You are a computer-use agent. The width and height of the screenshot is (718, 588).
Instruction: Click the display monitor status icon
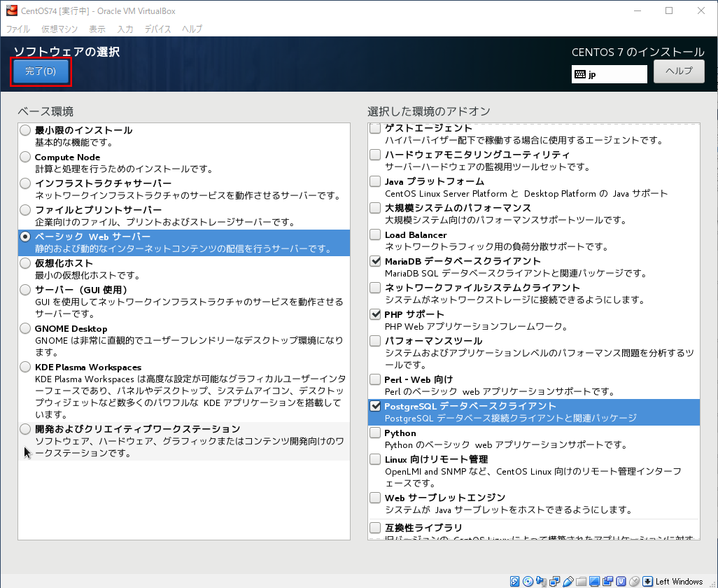tap(594, 582)
